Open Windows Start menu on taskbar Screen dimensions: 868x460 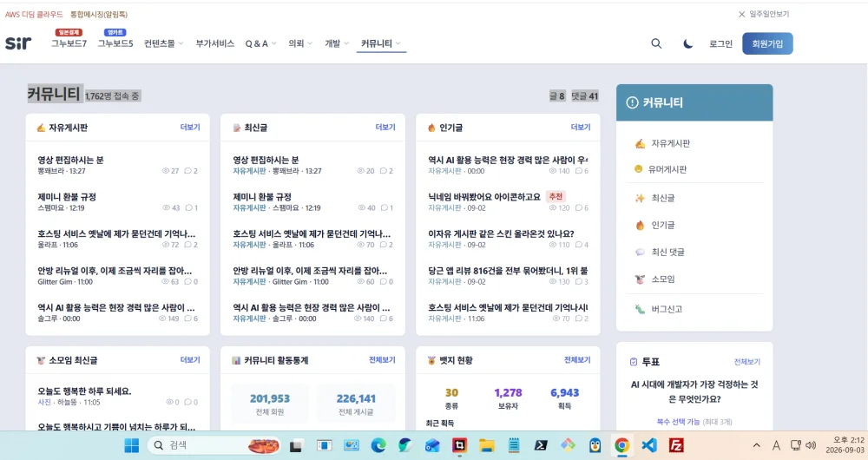tap(132, 445)
